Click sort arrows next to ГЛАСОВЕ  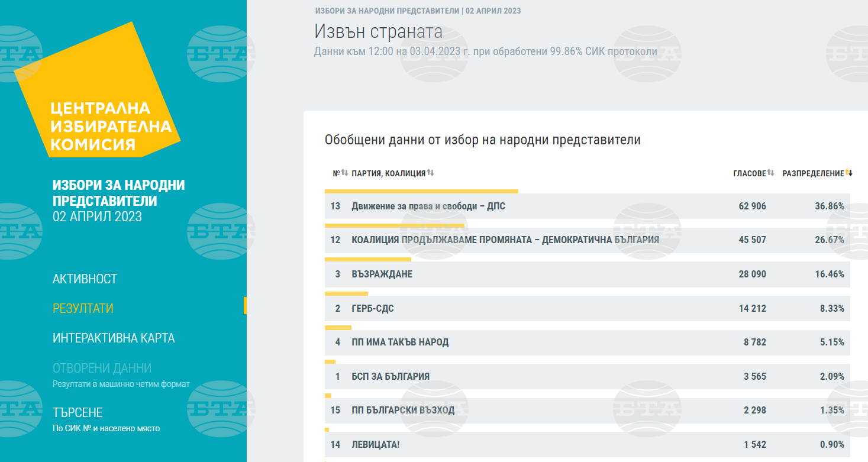click(770, 173)
